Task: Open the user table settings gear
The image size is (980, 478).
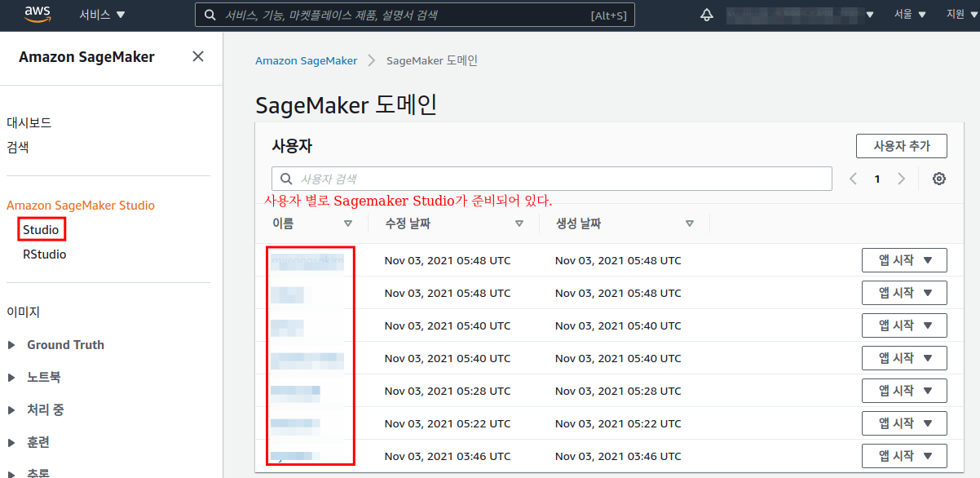Action: pos(939,179)
